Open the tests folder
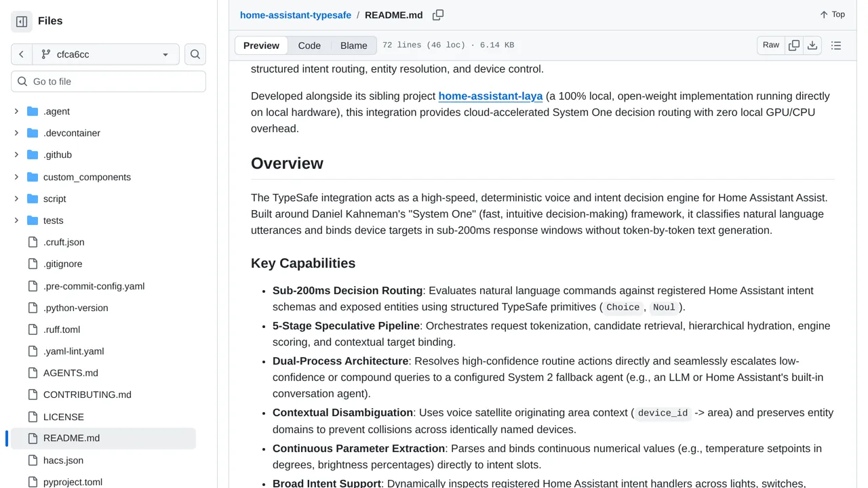 pyautogui.click(x=54, y=220)
